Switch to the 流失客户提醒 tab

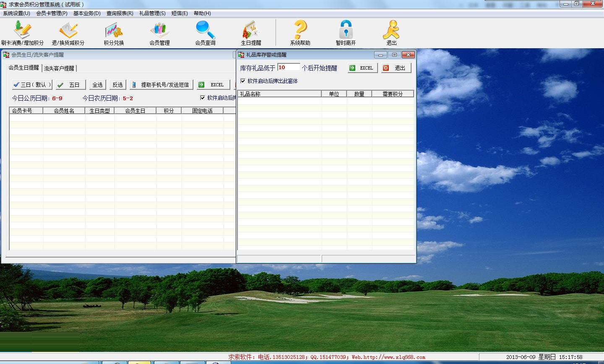tap(59, 68)
